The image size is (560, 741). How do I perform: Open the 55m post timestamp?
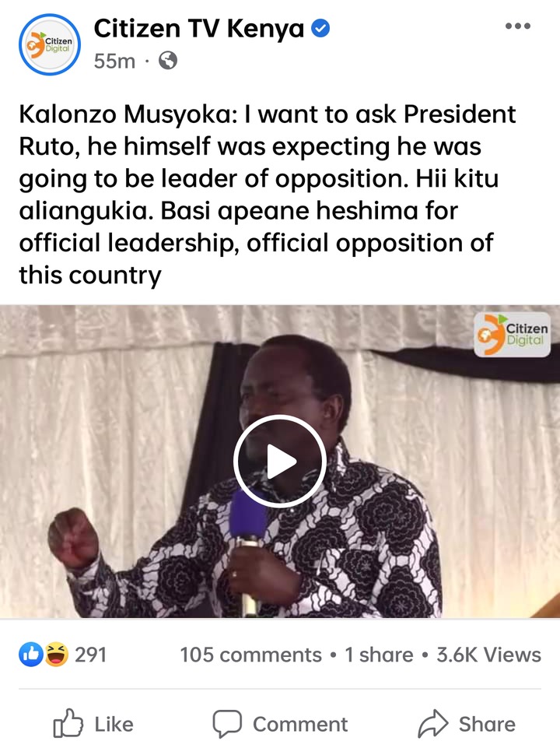[114, 61]
